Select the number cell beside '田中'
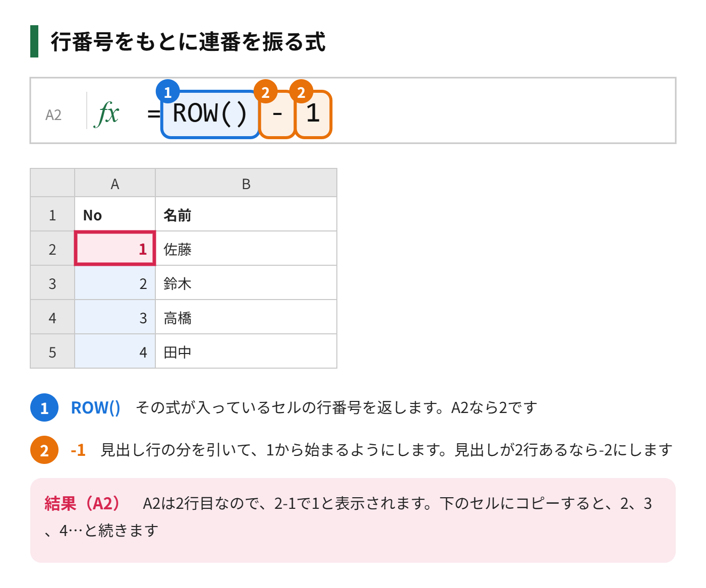The image size is (706, 588). click(x=115, y=351)
